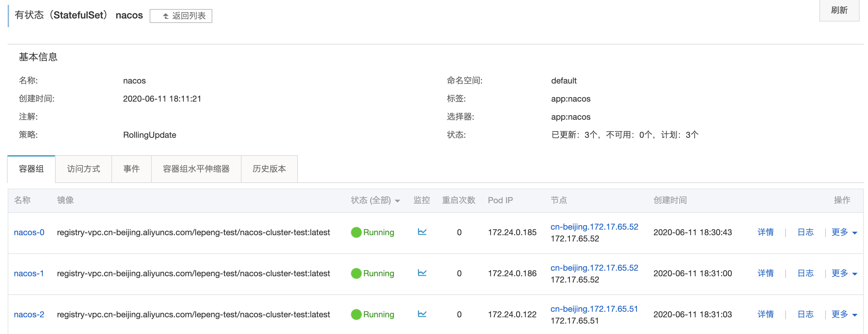Expand the 更多 menu for nacos-2

pyautogui.click(x=844, y=315)
